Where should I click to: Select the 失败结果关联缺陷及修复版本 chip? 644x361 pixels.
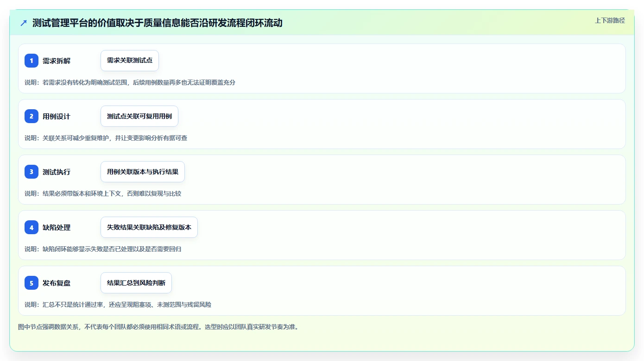pos(149,227)
